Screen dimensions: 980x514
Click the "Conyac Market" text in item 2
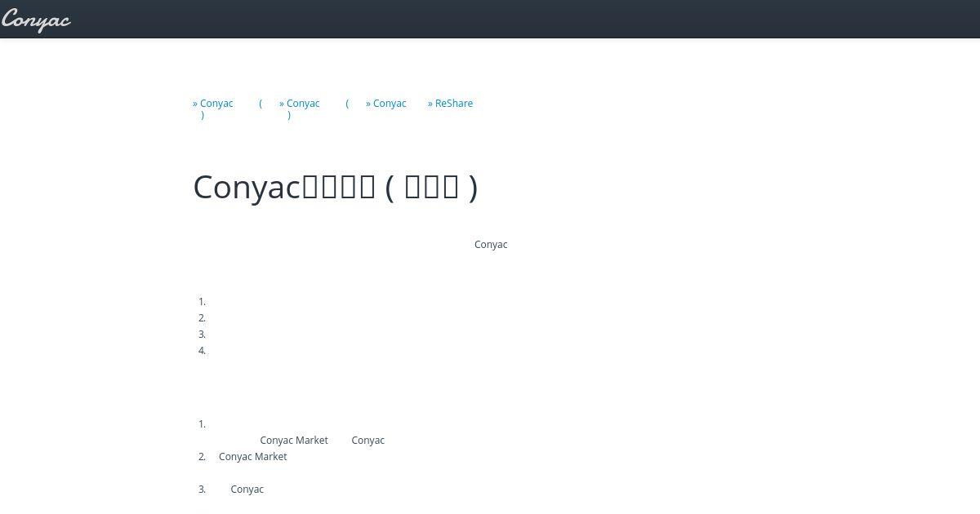coord(253,457)
